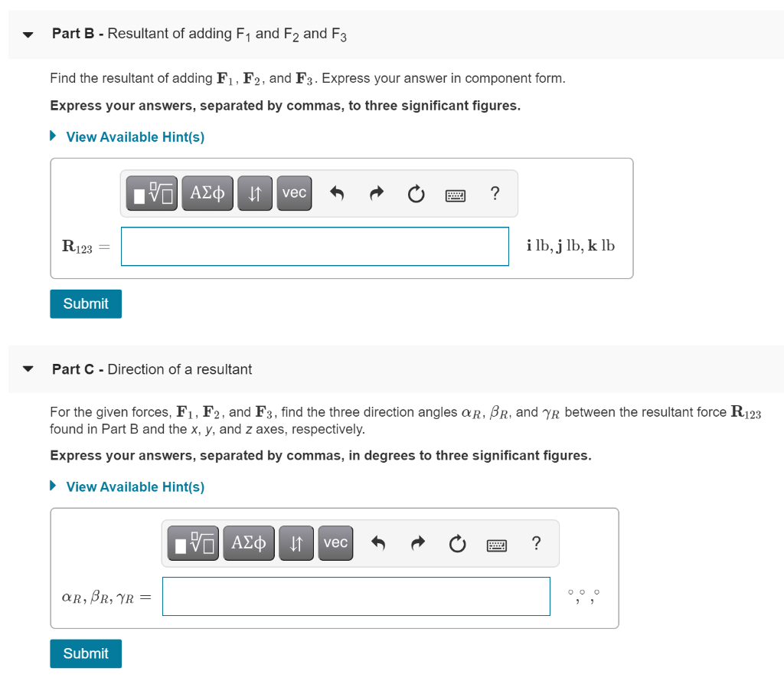Open the help question mark in Part B editor

pyautogui.click(x=495, y=195)
